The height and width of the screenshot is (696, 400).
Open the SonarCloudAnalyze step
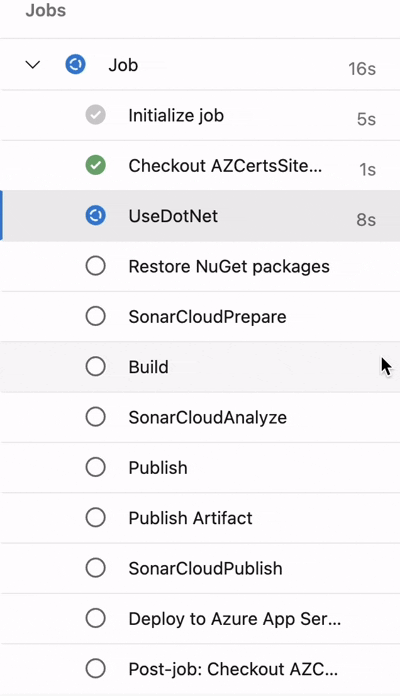pyautogui.click(x=200, y=417)
